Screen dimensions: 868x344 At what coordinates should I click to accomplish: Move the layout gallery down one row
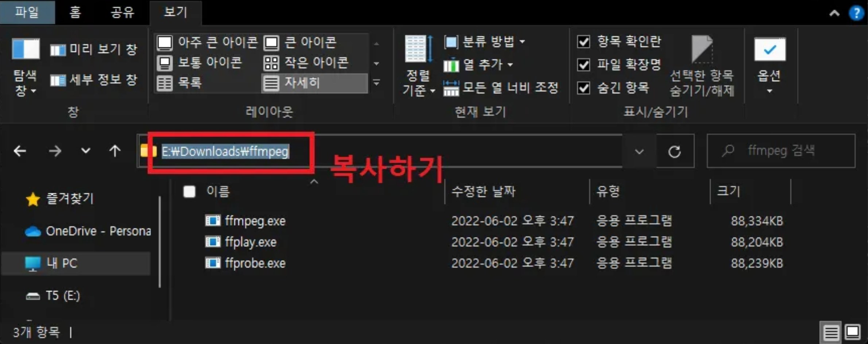coord(376,64)
